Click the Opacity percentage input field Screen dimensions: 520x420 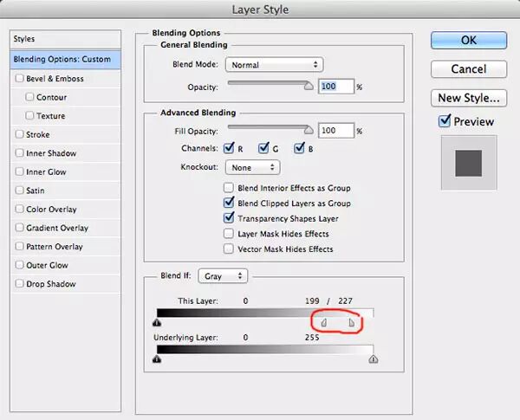(336, 87)
